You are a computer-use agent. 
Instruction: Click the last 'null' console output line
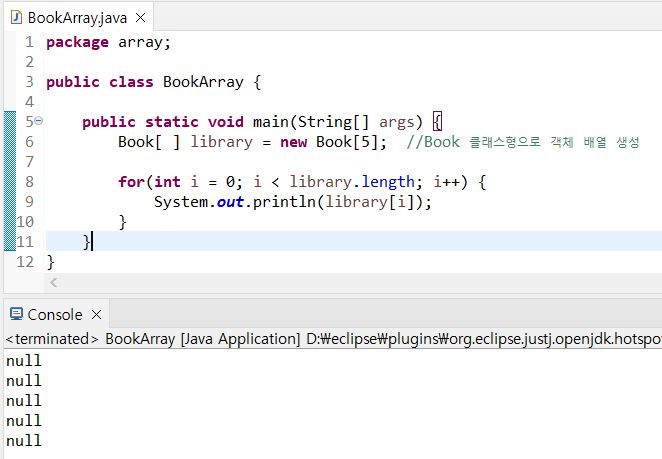24,441
